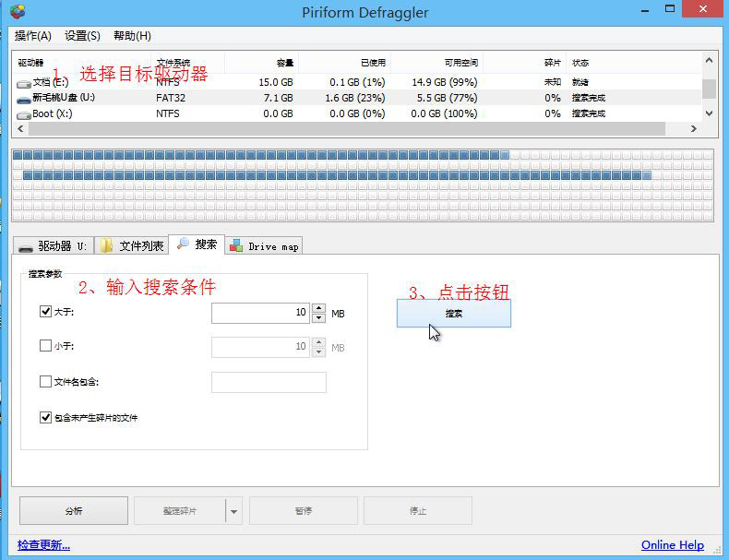Click the drive list vertical scrollbar thumb
This screenshot has height=560, width=729.
tap(709, 89)
